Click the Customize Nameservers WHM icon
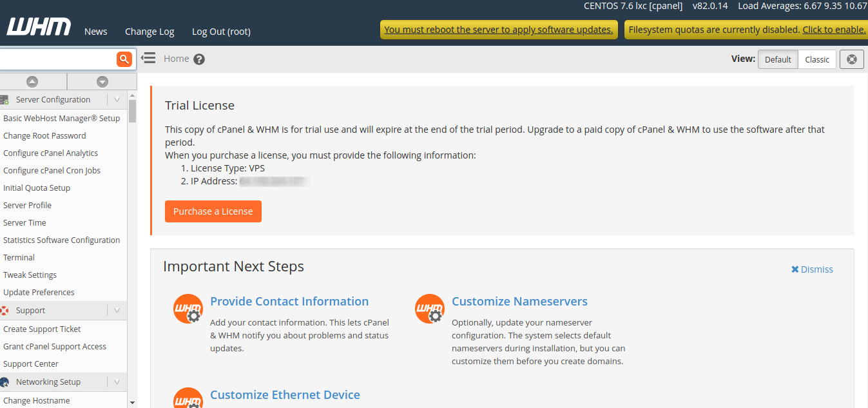 [x=430, y=309]
